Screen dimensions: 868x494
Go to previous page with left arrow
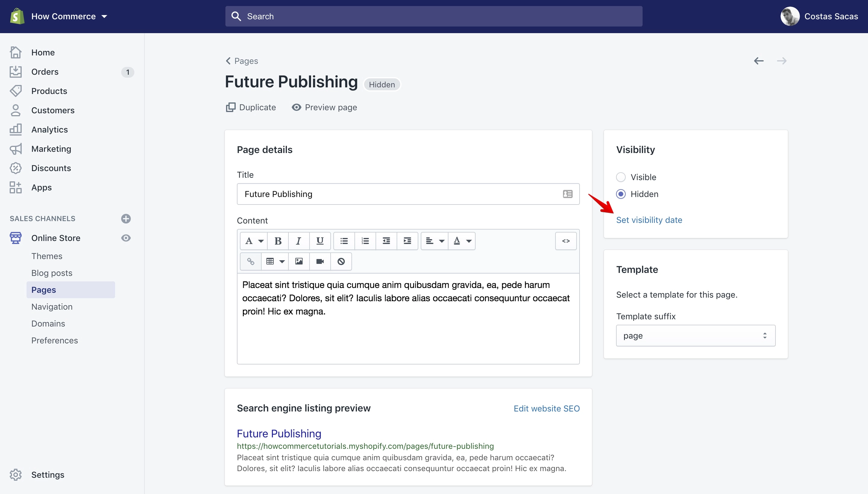click(x=759, y=61)
